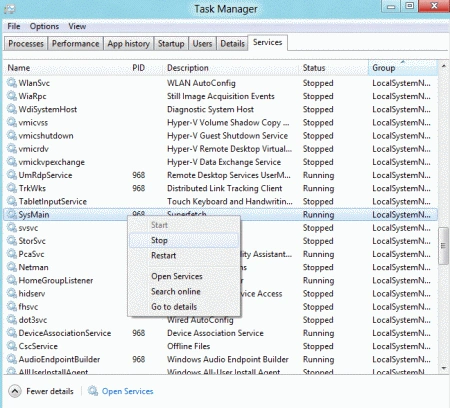The height and width of the screenshot is (408, 450).
Task: Open the File menu
Action: tap(14, 26)
